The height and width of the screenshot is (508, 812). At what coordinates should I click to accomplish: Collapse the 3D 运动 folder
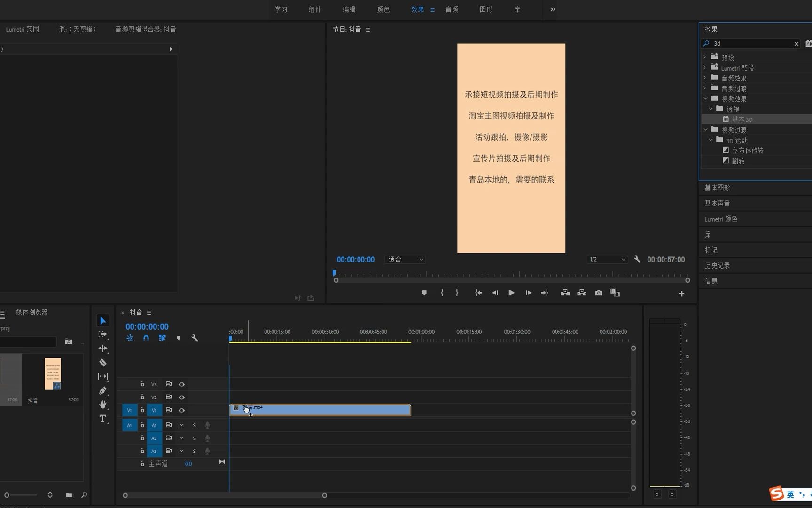(x=711, y=140)
